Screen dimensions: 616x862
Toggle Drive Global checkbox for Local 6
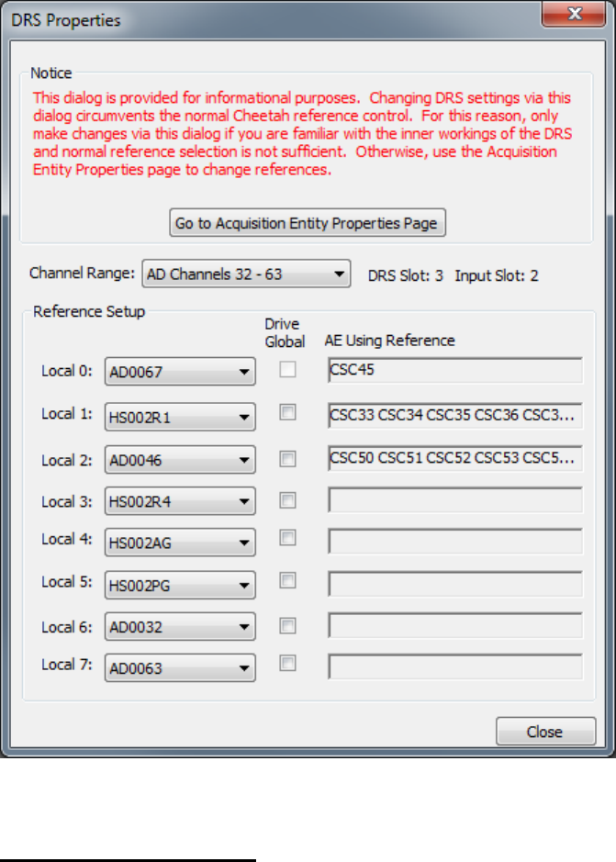[x=287, y=625]
